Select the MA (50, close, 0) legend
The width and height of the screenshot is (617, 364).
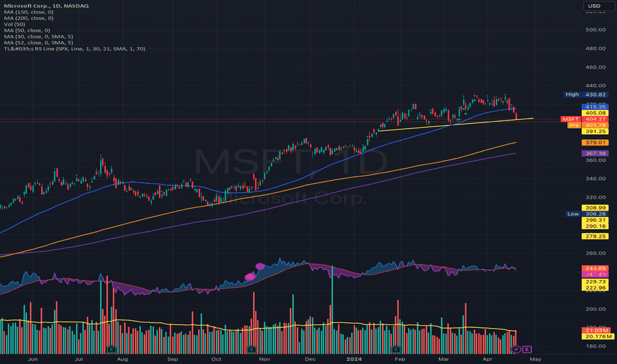26,30
